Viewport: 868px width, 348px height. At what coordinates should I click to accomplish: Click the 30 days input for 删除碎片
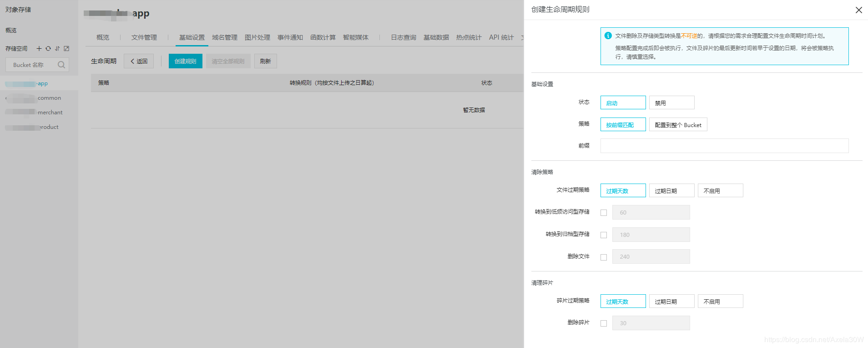(651, 323)
